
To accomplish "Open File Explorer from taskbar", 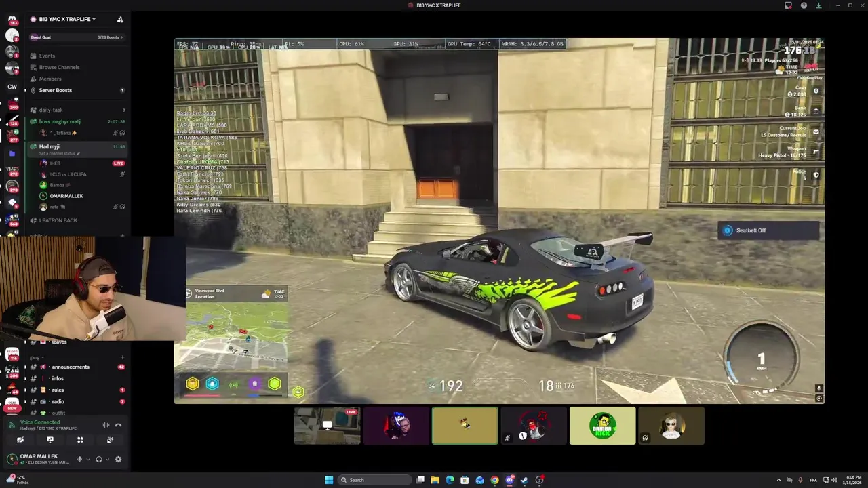I will coord(435,480).
